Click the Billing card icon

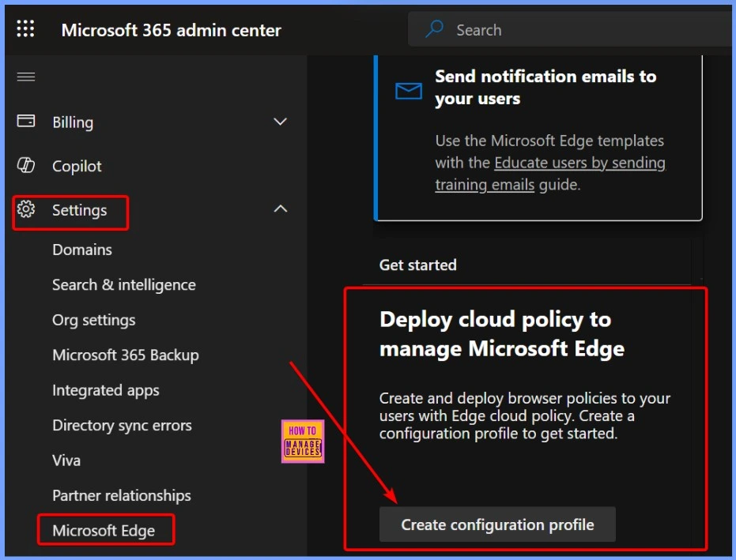(x=26, y=121)
